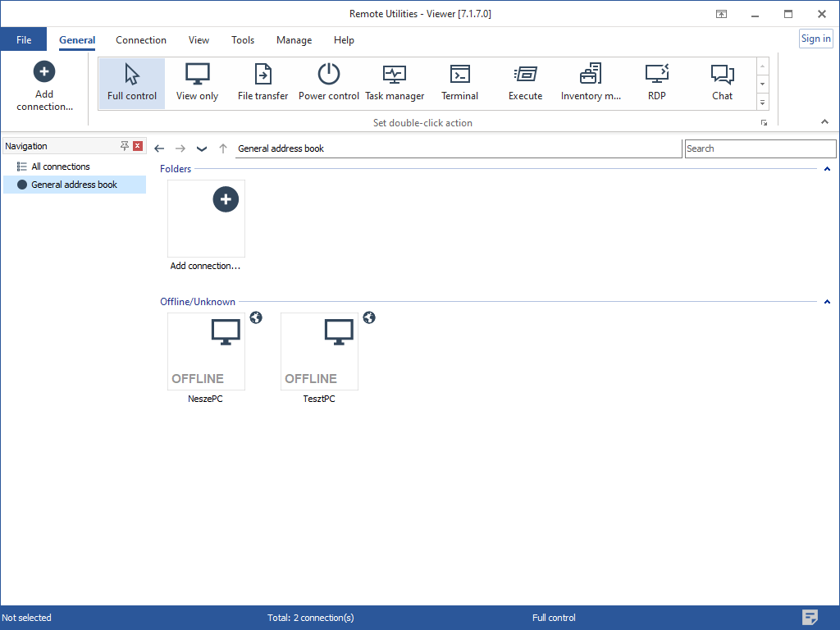Collapse the Offline/Unknown section
Screen dimensions: 840x630
point(827,302)
